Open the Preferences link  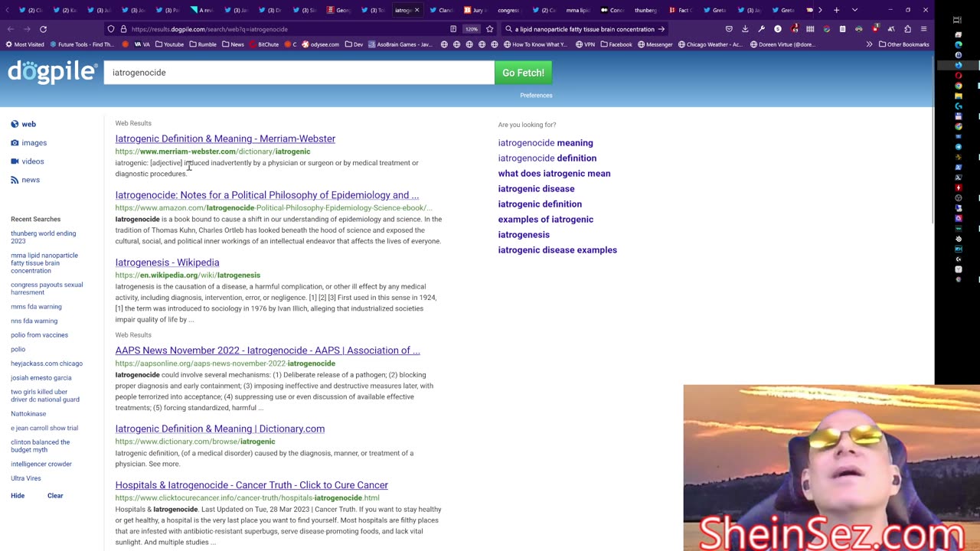pyautogui.click(x=536, y=96)
